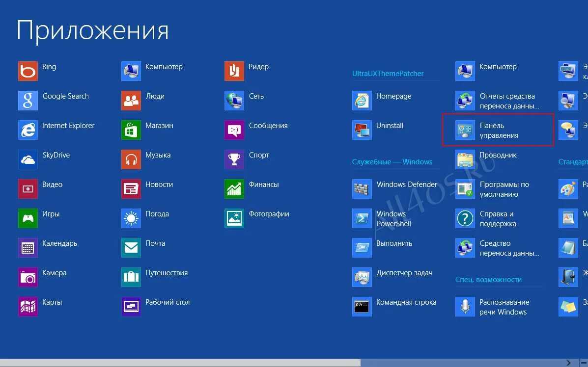Open the Финансы chart icon
The width and height of the screenshot is (588, 367).
234,189
